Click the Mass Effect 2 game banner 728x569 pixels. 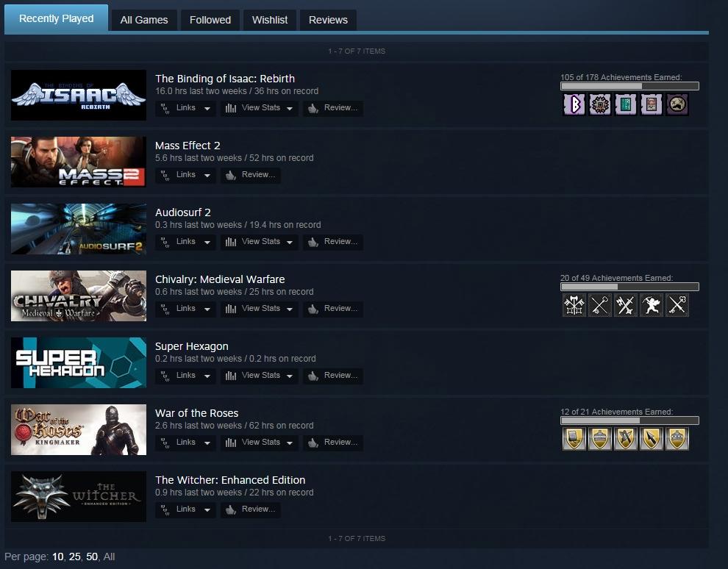coord(79,162)
